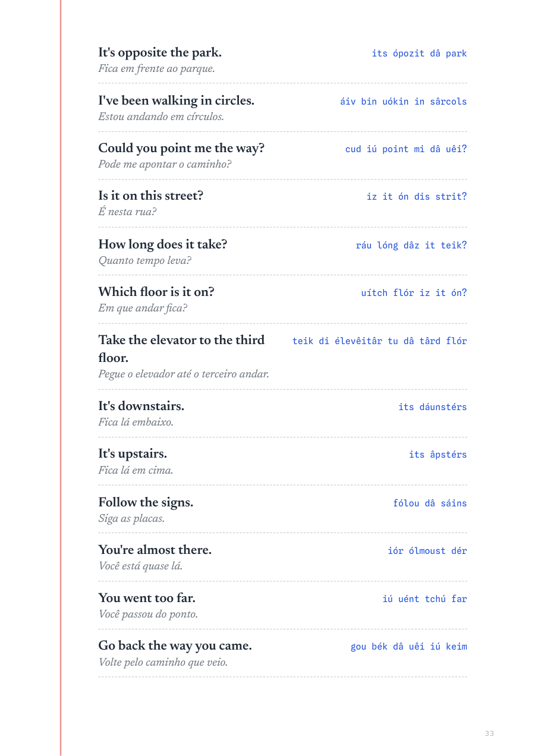Screen dimensions: 535x756
Task: Click the phrase "It's downstairs."
Action: [141, 407]
